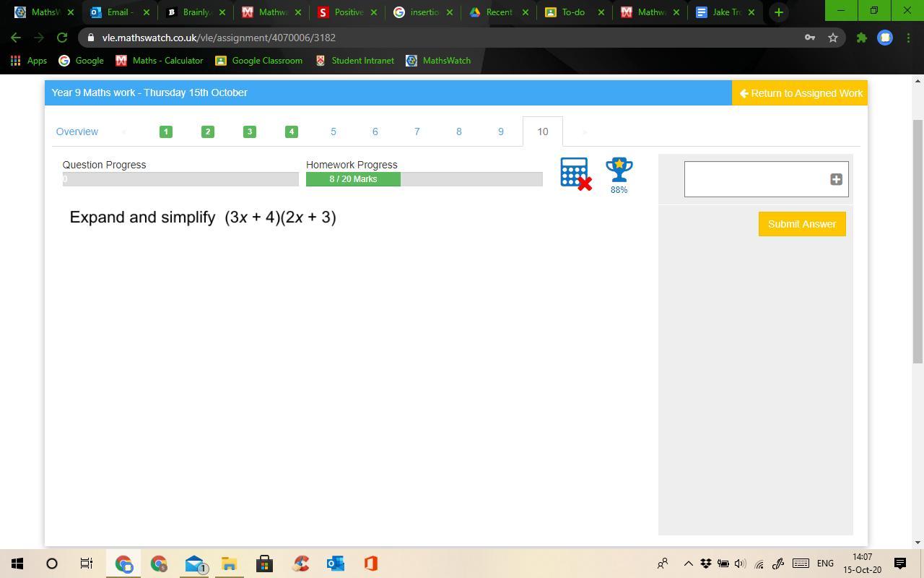This screenshot has width=924, height=578.
Task: Open the Apps bookmark shortcut
Action: click(28, 61)
